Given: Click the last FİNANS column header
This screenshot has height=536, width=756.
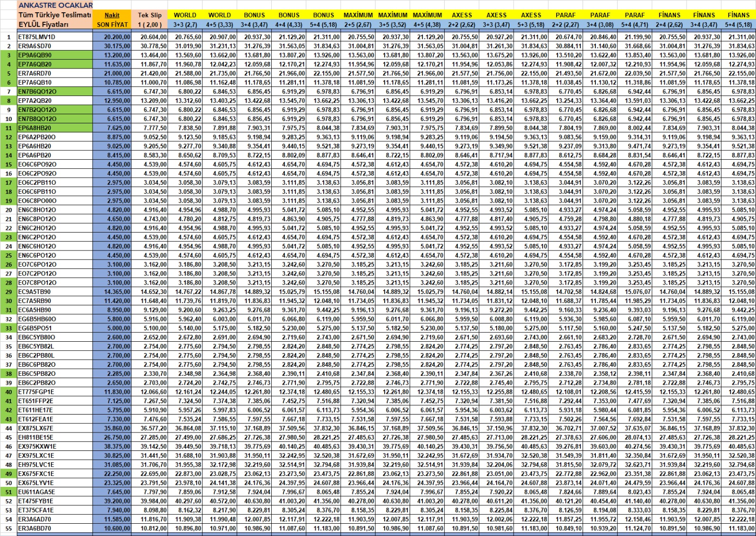Looking at the screenshot, I should [x=739, y=15].
